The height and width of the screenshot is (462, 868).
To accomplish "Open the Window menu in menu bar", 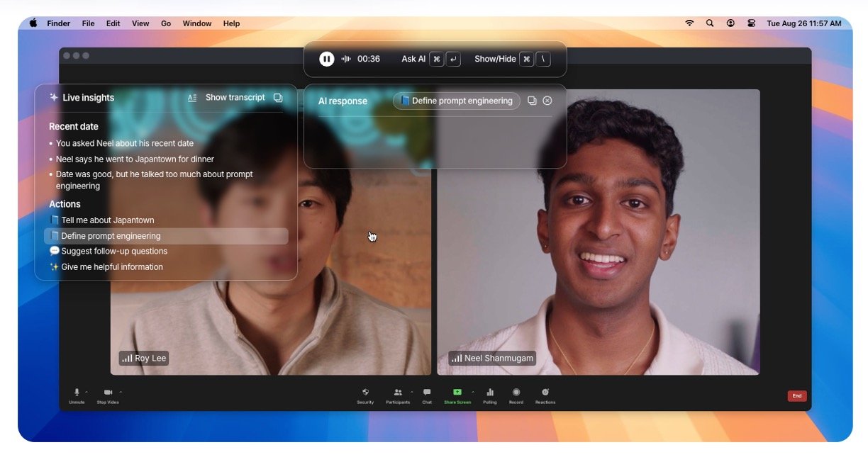I will [197, 23].
